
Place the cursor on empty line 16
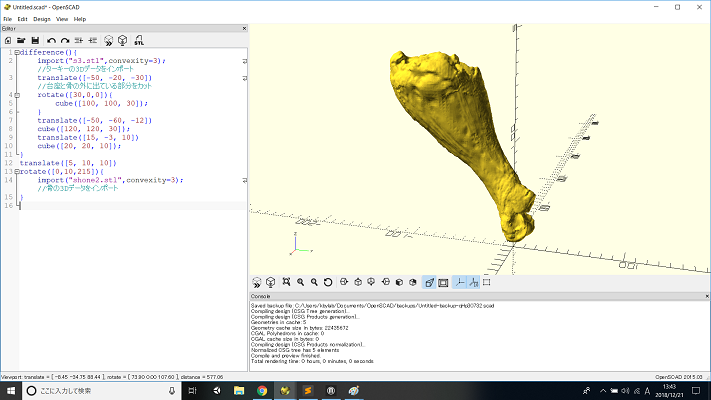[133, 206]
